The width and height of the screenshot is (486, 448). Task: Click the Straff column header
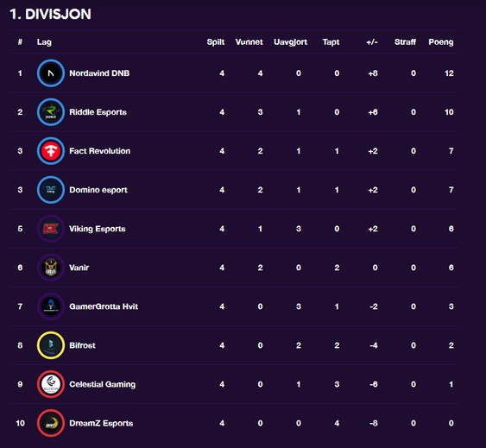coord(405,41)
